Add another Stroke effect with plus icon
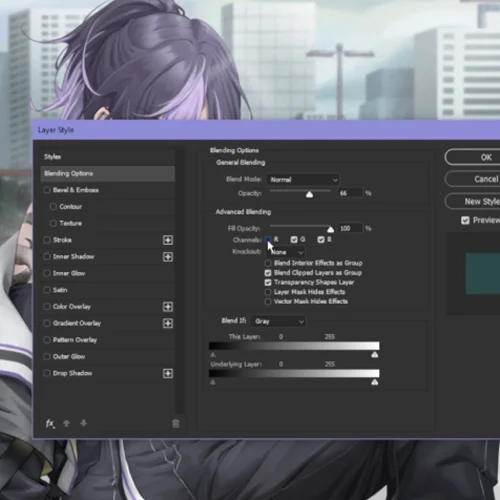The image size is (500, 500). coord(168,240)
